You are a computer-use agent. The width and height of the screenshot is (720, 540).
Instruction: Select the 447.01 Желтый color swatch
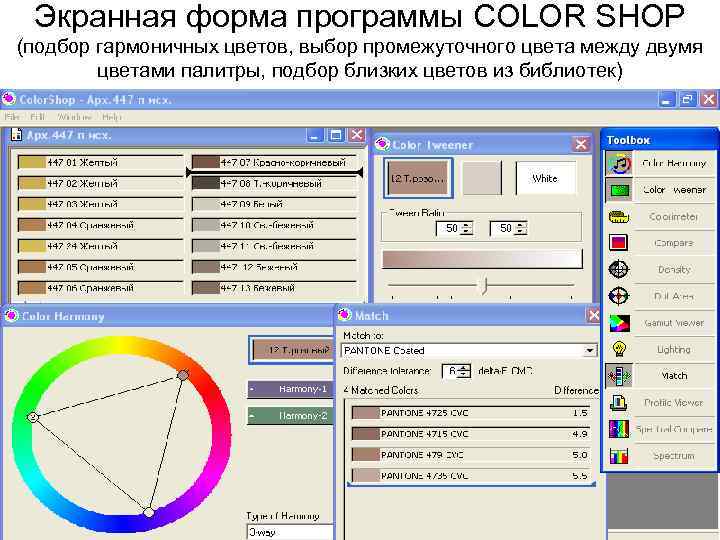[x=32, y=162]
